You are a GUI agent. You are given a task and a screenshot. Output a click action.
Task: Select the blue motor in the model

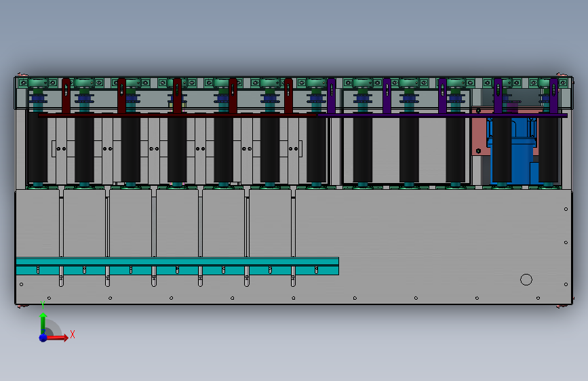[522, 150]
